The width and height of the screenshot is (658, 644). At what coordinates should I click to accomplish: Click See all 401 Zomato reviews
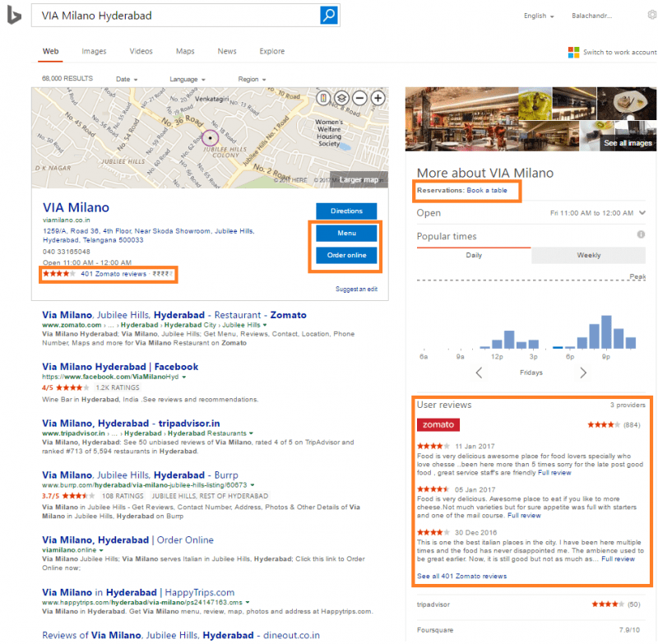461,576
